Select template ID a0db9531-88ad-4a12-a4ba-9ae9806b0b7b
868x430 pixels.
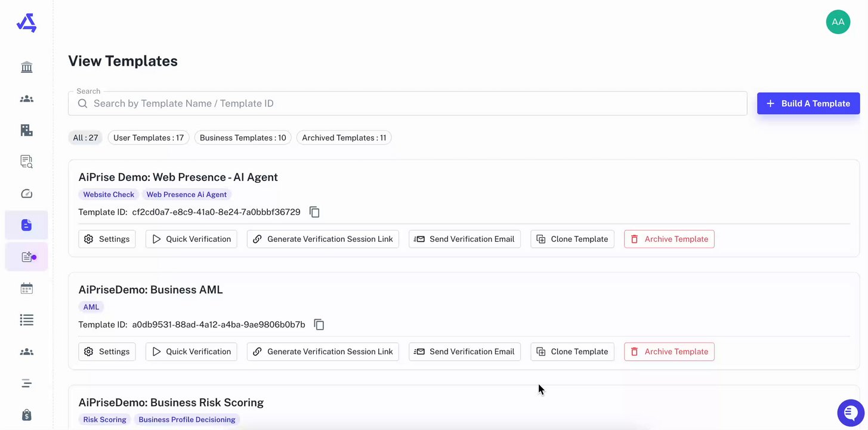(219, 324)
